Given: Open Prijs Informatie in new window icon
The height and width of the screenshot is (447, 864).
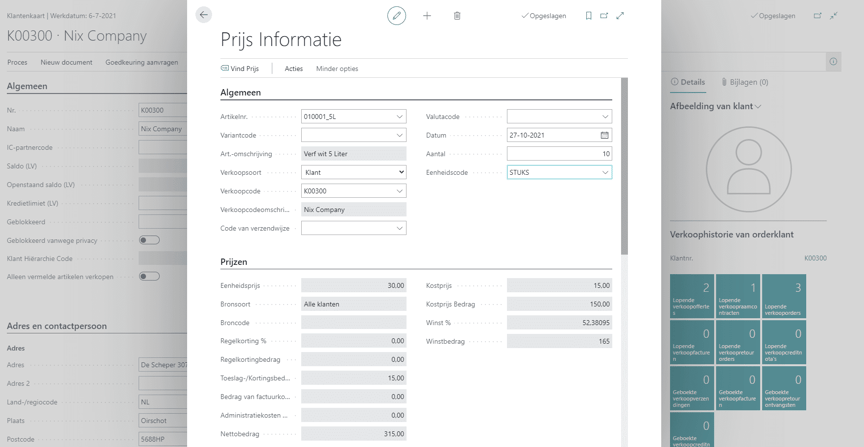Looking at the screenshot, I should (x=604, y=16).
